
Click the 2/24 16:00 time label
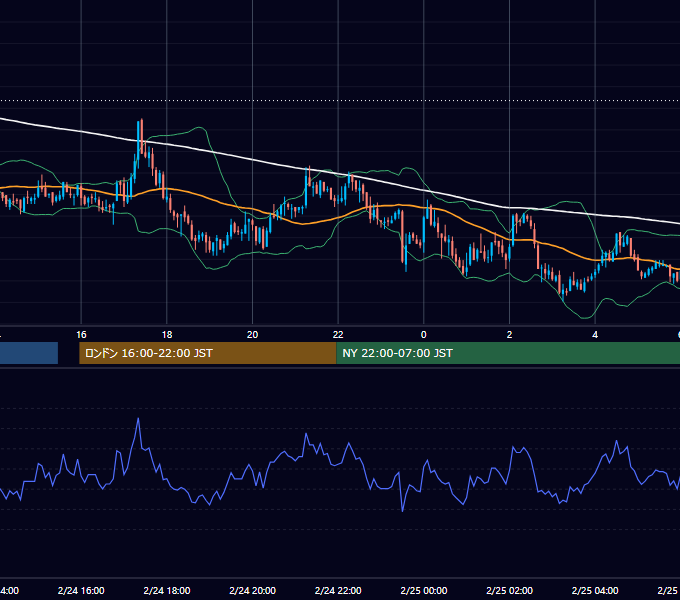click(81, 590)
